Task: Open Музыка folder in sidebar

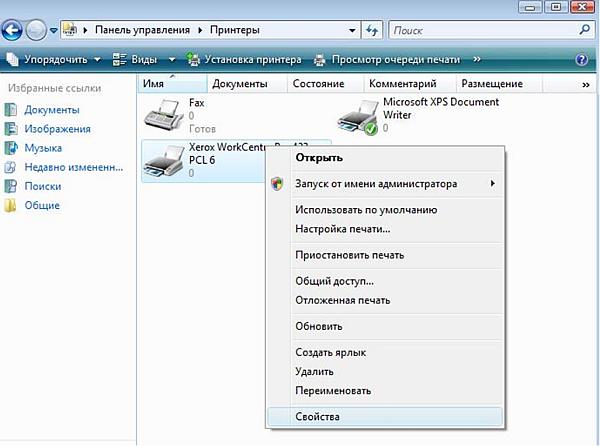Action: click(x=43, y=148)
